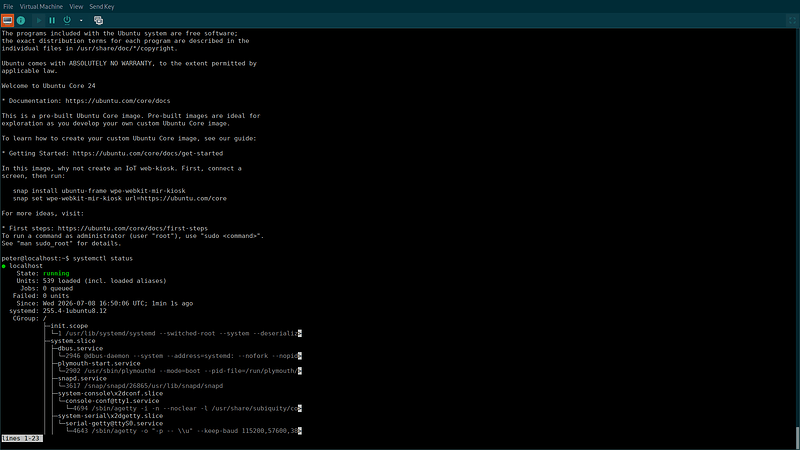
Task: Click the get-started guide URL text
Action: [x=147, y=153]
